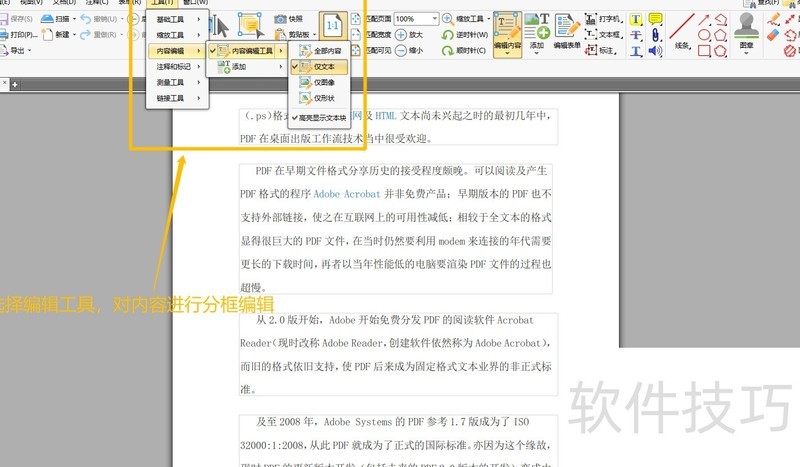Choose 仅形状 in the submenu
Screen dimensions: 800x467
(318, 99)
